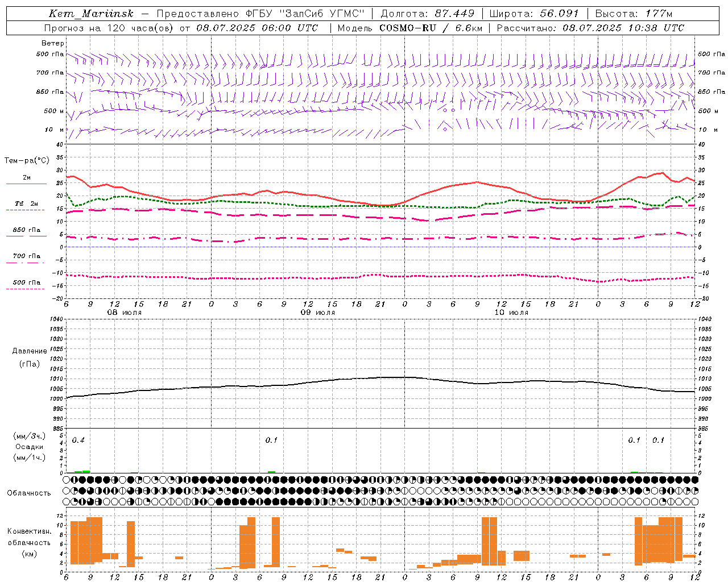Screen dimensions: 728x582
Task: Click the Ветер panel label
Action: (x=53, y=43)
